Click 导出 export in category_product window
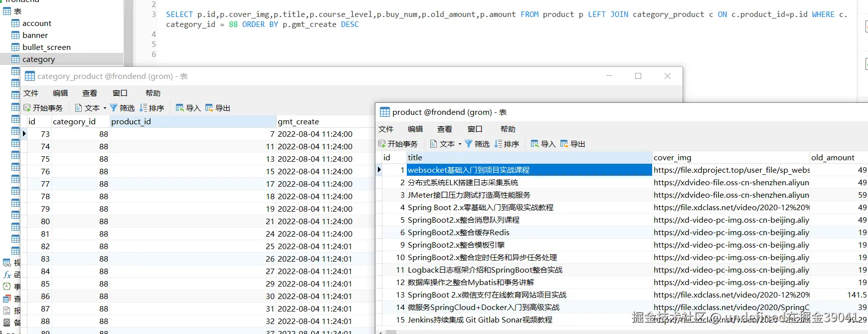The width and height of the screenshot is (868, 334). tap(218, 108)
